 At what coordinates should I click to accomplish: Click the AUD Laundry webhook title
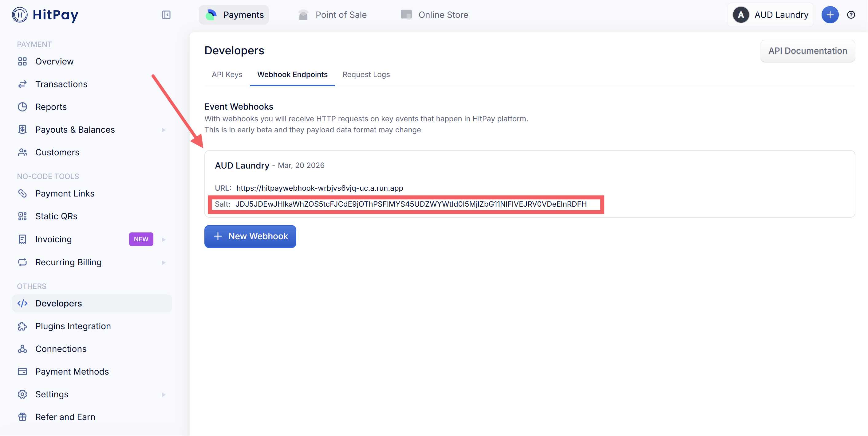click(x=242, y=165)
